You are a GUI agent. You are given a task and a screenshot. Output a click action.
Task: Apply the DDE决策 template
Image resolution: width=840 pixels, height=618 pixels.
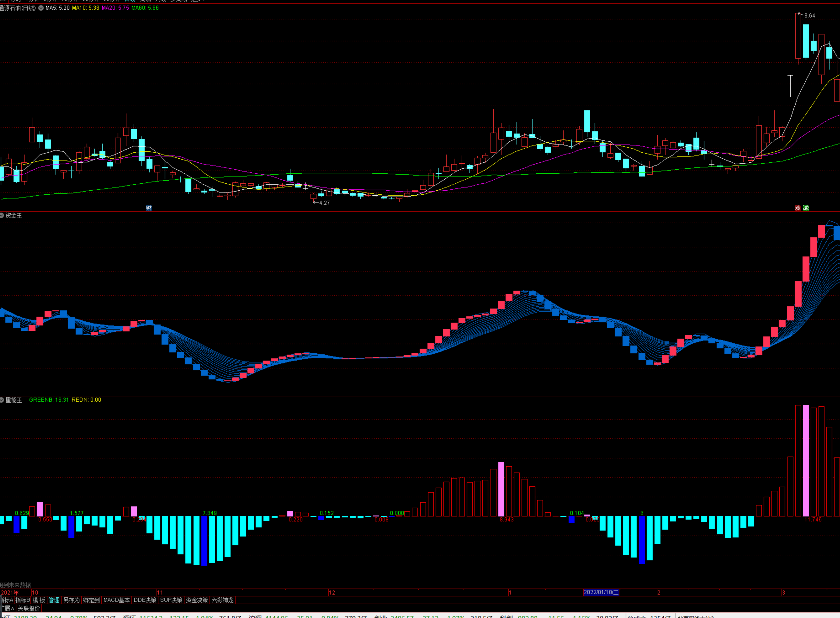tap(145, 600)
